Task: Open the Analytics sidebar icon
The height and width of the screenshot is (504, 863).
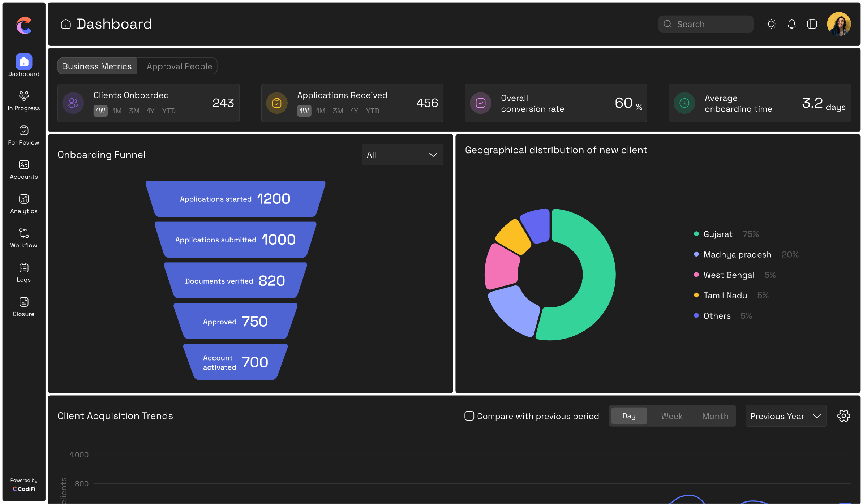Action: click(x=24, y=199)
